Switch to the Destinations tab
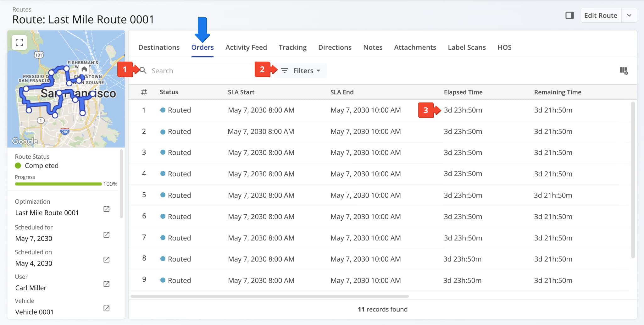Screen dimensions: 644x325 (159, 47)
